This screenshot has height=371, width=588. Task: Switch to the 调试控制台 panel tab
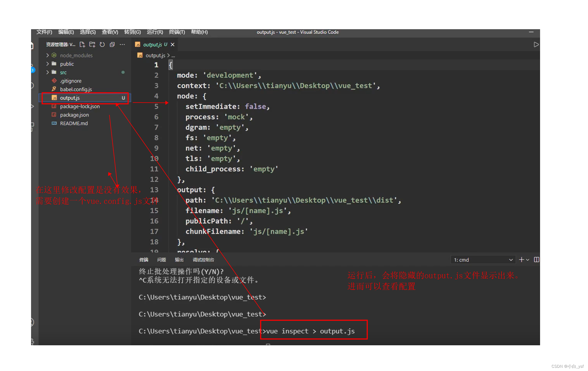coord(203,260)
